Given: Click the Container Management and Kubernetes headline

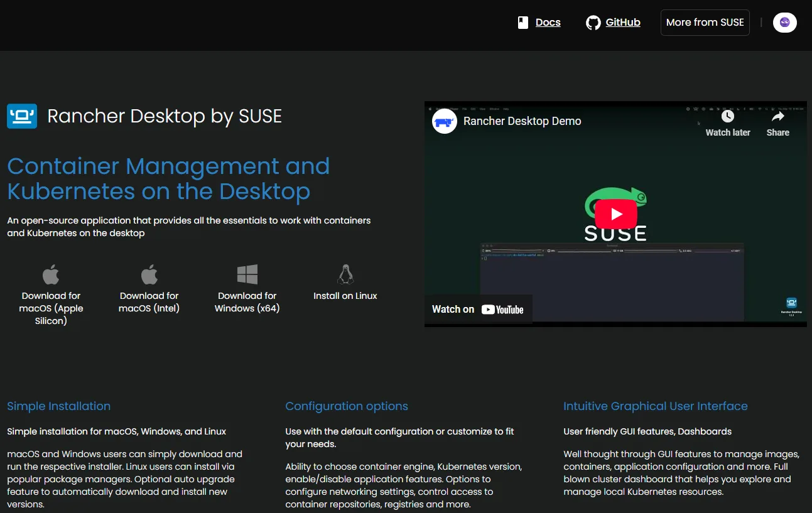Looking at the screenshot, I should click(168, 179).
